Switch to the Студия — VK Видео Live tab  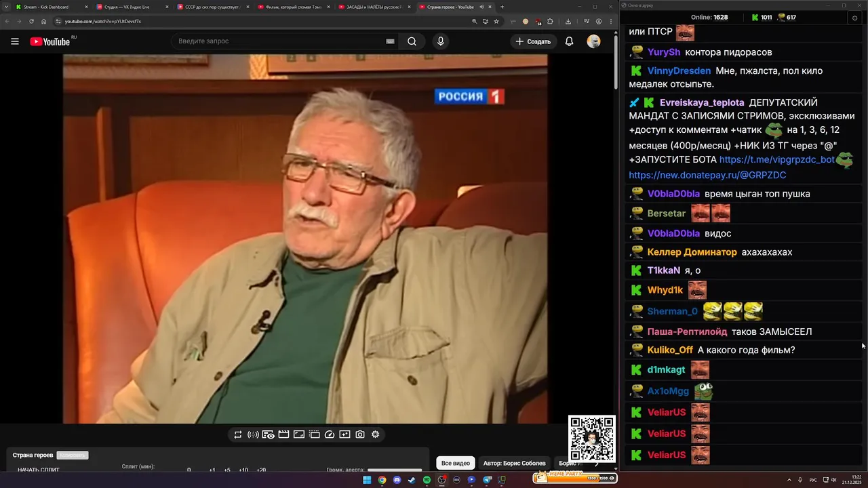[x=131, y=7]
